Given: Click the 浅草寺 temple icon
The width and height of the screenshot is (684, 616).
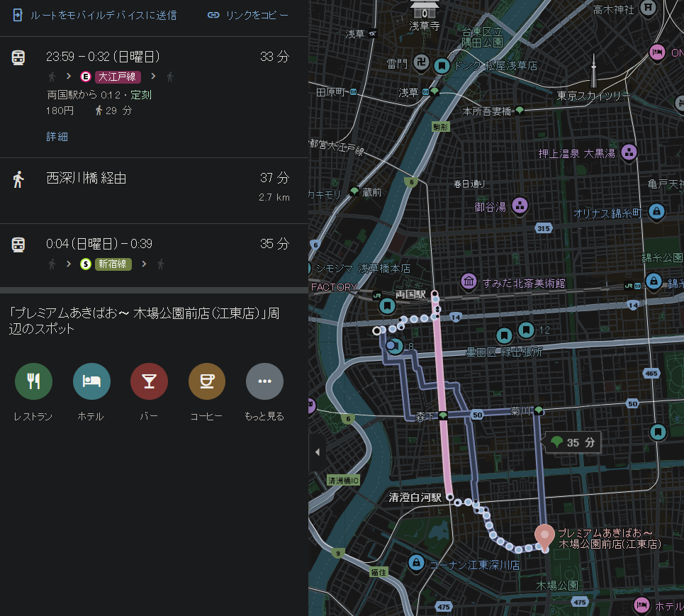Looking at the screenshot, I should click(425, 10).
